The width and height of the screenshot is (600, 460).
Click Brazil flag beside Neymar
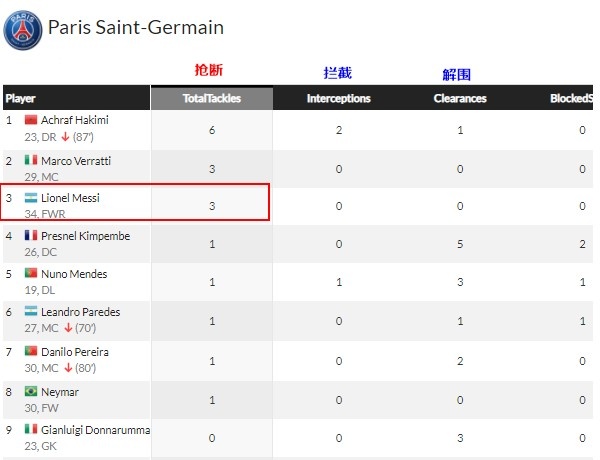(31, 391)
